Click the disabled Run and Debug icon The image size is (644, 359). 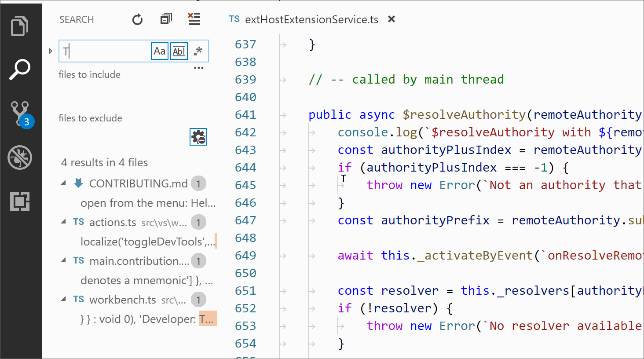20,158
